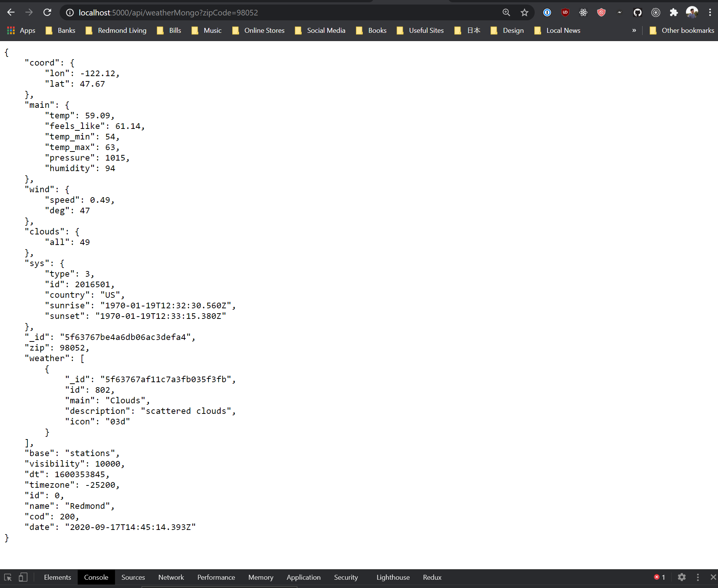This screenshot has width=718, height=588.
Task: Expand hidden bookmarks with chevron arrows
Action: [x=634, y=31]
